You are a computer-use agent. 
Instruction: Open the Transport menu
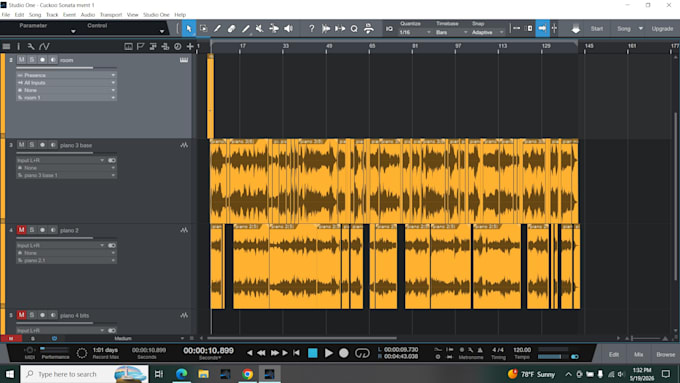(x=111, y=15)
